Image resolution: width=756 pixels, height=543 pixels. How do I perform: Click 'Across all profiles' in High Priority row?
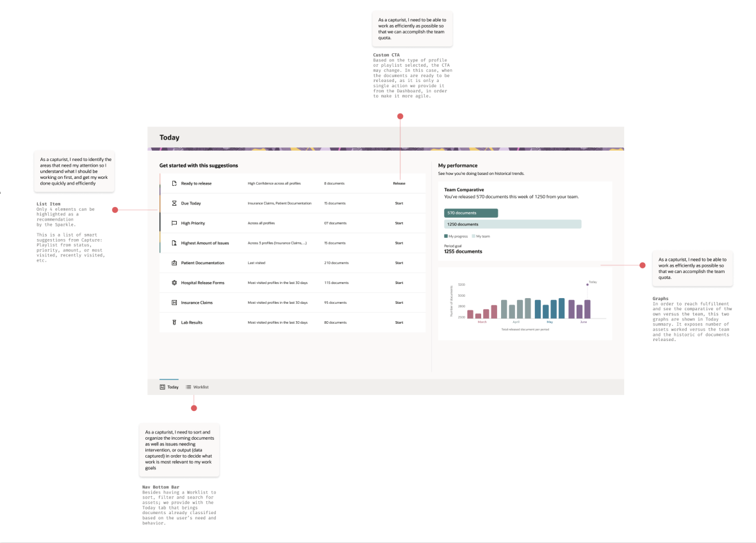pos(261,223)
